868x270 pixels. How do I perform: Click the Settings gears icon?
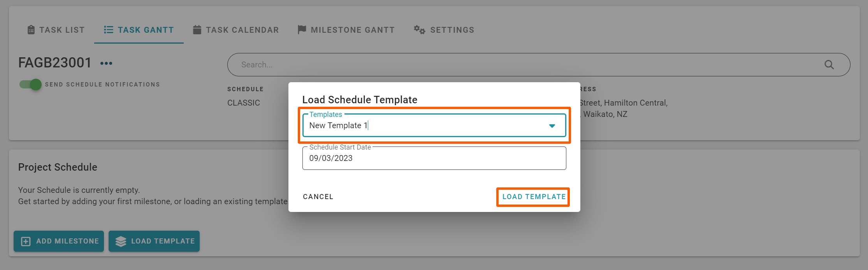click(419, 30)
